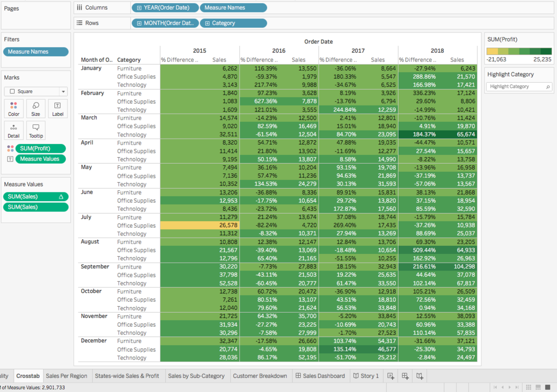The width and height of the screenshot is (557, 392).
Task: Select the Measure Names pill in Filters
Action: coord(35,52)
